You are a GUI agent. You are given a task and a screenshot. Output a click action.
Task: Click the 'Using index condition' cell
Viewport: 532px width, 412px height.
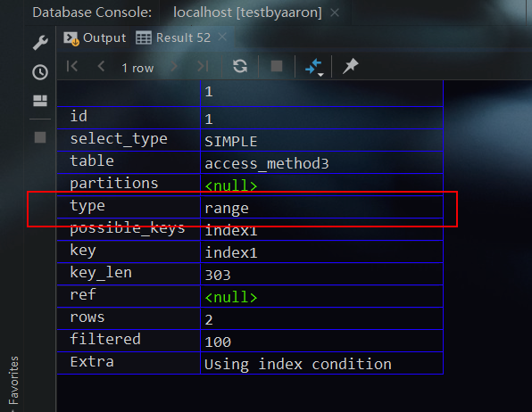pos(321,363)
